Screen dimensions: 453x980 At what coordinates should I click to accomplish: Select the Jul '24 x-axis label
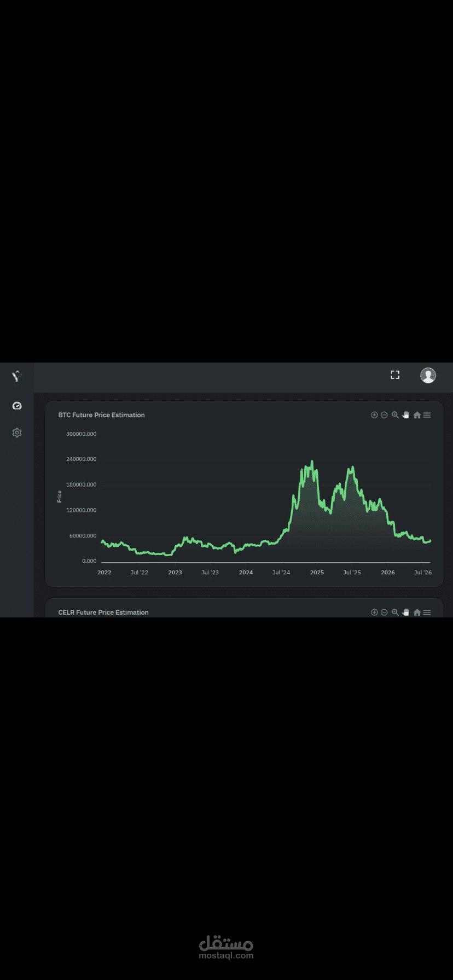pos(281,573)
